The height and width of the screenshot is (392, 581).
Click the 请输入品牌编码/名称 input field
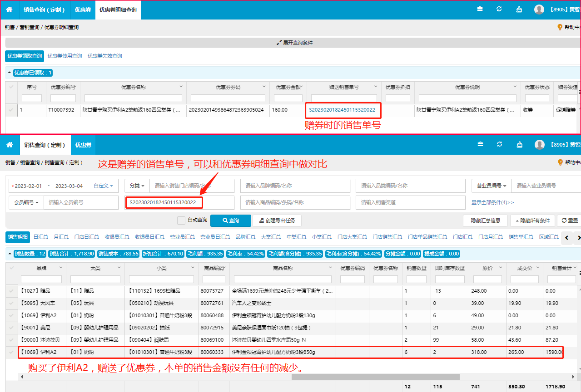[295, 186]
